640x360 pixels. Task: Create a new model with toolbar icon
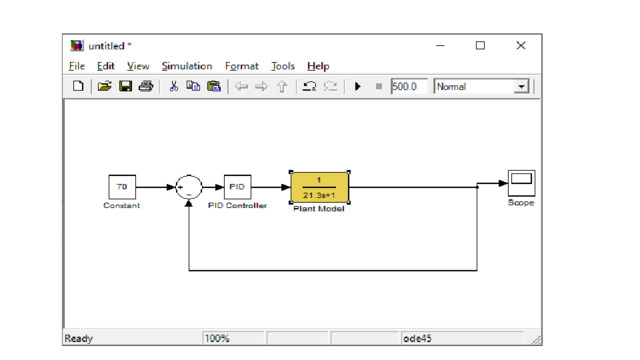click(x=78, y=86)
